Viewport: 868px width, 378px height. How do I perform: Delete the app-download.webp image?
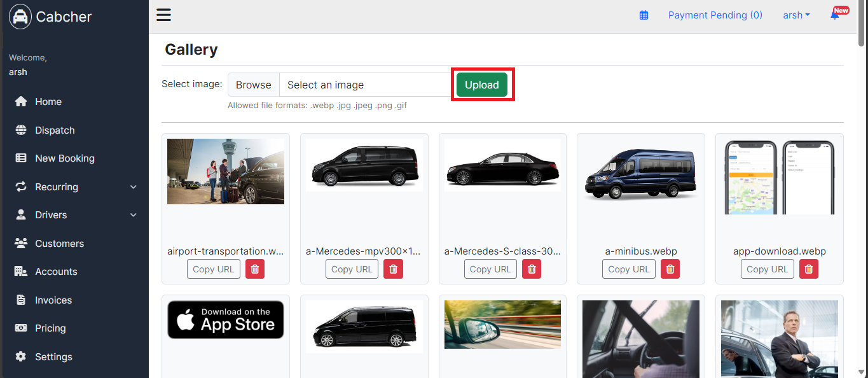point(808,269)
